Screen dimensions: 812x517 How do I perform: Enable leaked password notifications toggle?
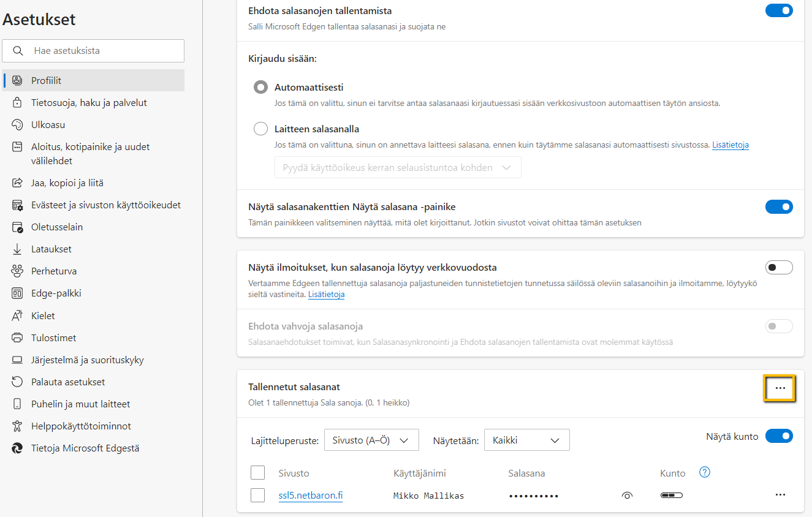click(779, 268)
